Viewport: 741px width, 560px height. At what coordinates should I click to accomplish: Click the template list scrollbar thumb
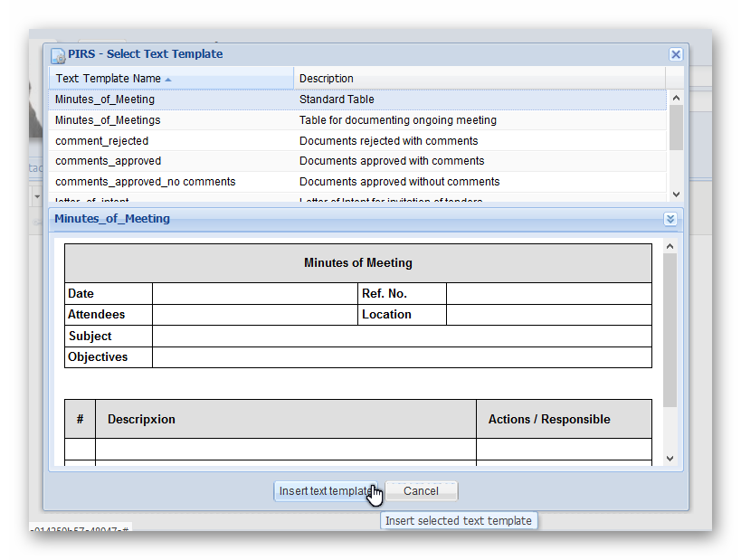pos(676,128)
